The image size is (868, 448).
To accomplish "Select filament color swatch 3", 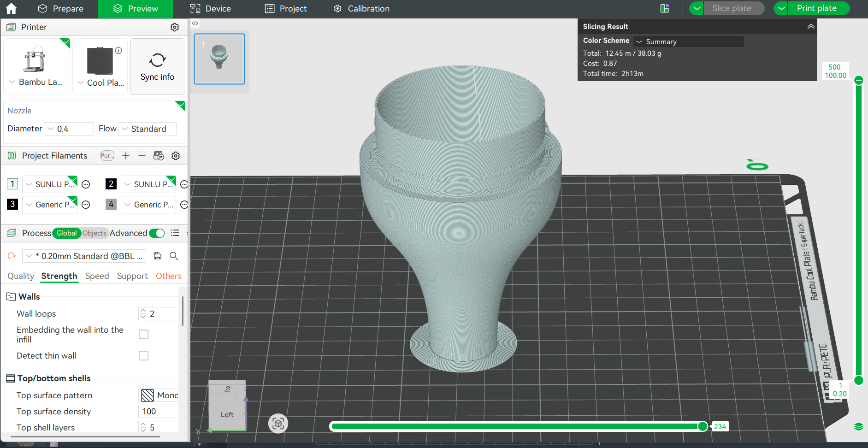I will pos(12,204).
